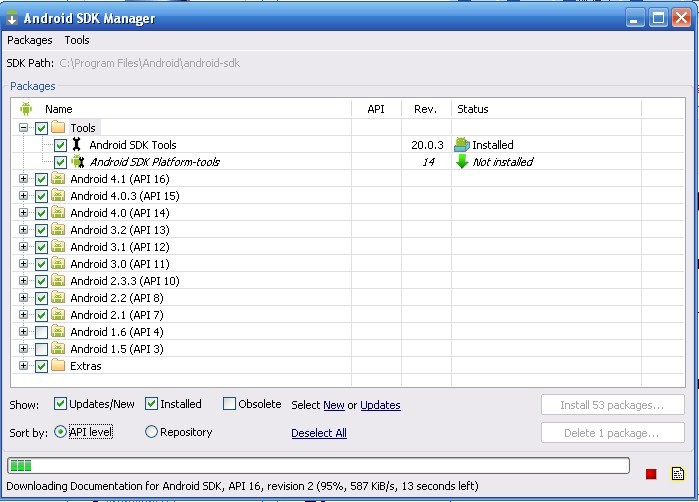699x502 pixels.
Task: Uncheck the Android 4.1 (API 16) checkbox
Action: [x=41, y=180]
